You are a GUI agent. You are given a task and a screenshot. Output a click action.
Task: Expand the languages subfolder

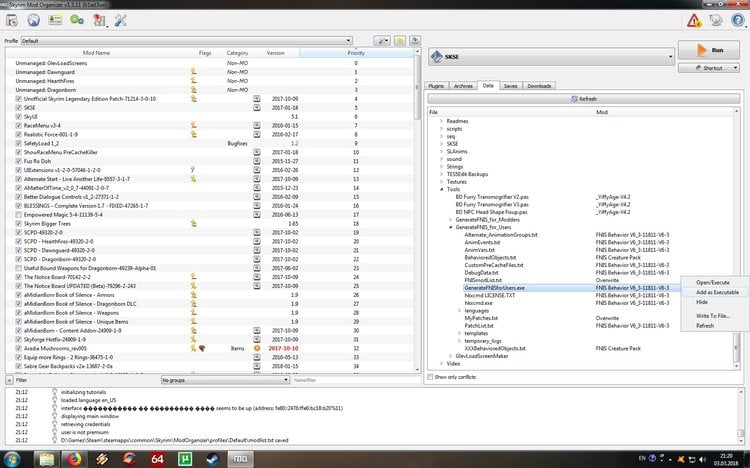point(460,311)
